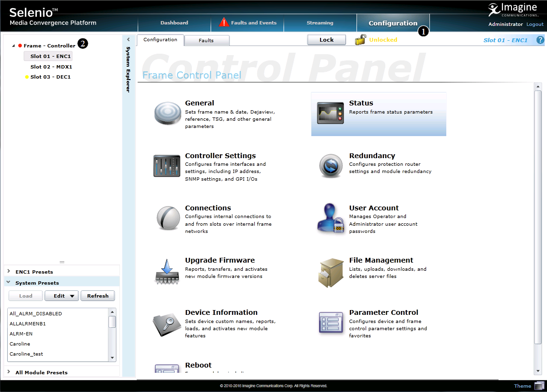
Task: Open the Controller Settings mixer icon
Action: 167,166
